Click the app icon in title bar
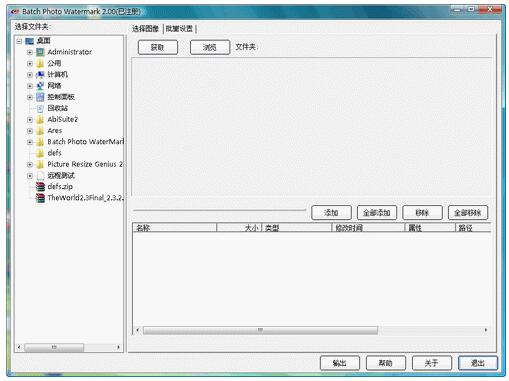The image size is (509, 381). (x=15, y=12)
